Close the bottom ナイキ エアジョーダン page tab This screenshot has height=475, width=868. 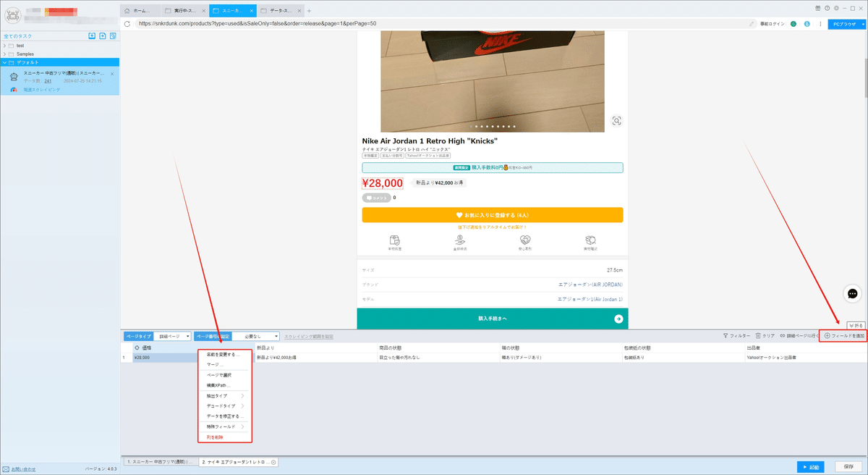pyautogui.click(x=273, y=462)
